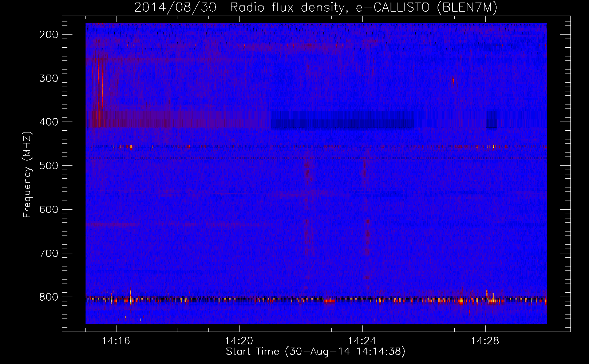The width and height of the screenshot is (589, 364).
Task: Click the 700 frequency tick label
Action: pos(49,253)
